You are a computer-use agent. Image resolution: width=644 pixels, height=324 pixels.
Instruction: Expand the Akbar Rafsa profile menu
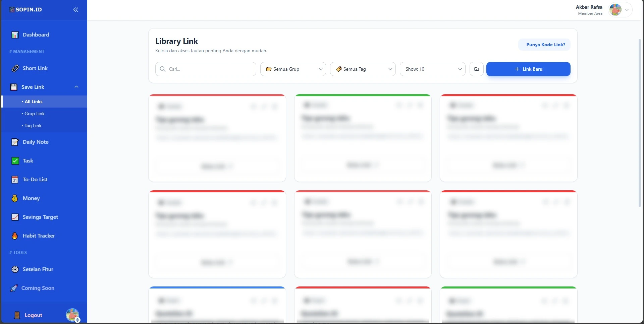click(x=627, y=10)
